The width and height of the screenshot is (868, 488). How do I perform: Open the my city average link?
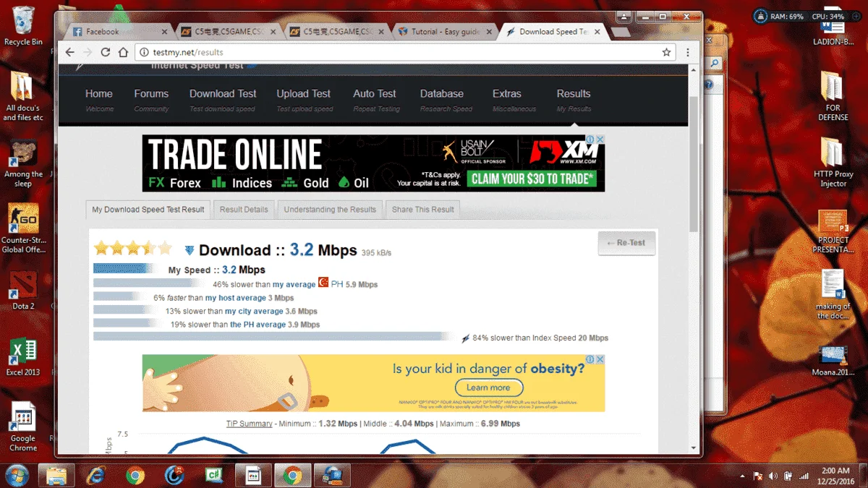click(x=254, y=312)
